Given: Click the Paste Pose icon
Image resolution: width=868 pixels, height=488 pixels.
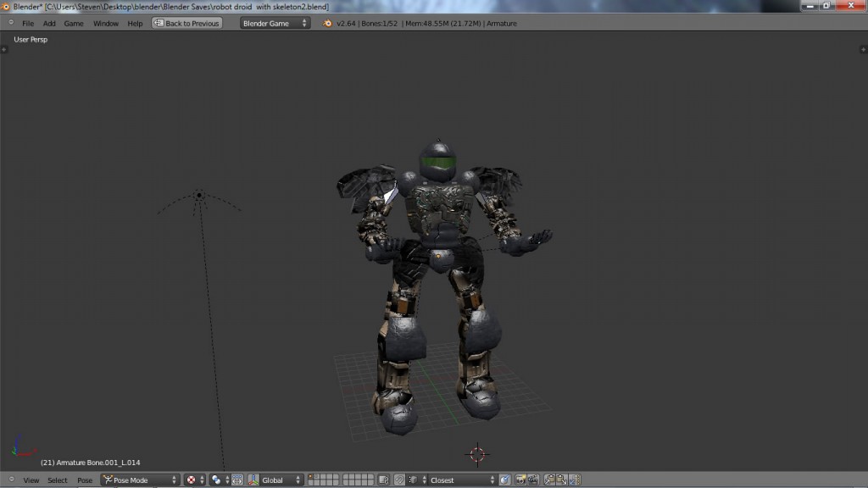Looking at the screenshot, I should 559,480.
